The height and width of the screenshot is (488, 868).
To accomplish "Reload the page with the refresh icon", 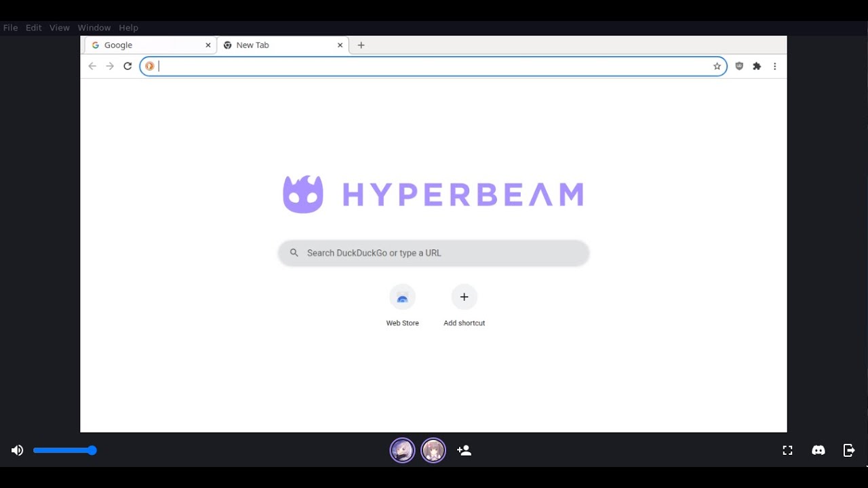I will pos(127,66).
